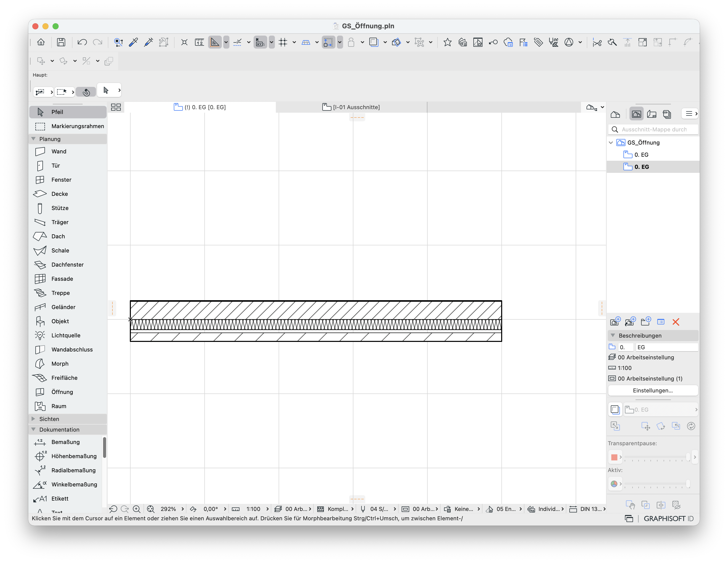Image resolution: width=728 pixels, height=563 pixels.
Task: Collapse the Beschreibungen section
Action: click(613, 336)
